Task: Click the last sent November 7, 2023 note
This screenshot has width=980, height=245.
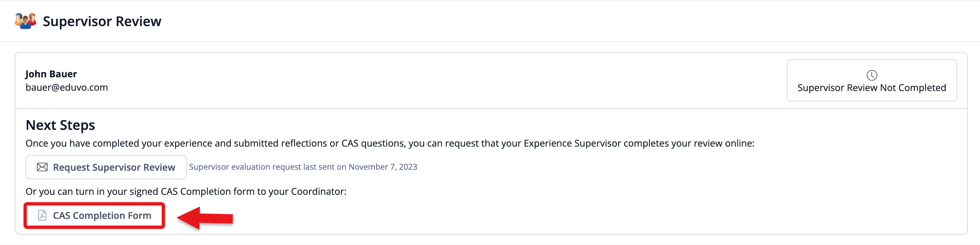Action: tap(383, 167)
